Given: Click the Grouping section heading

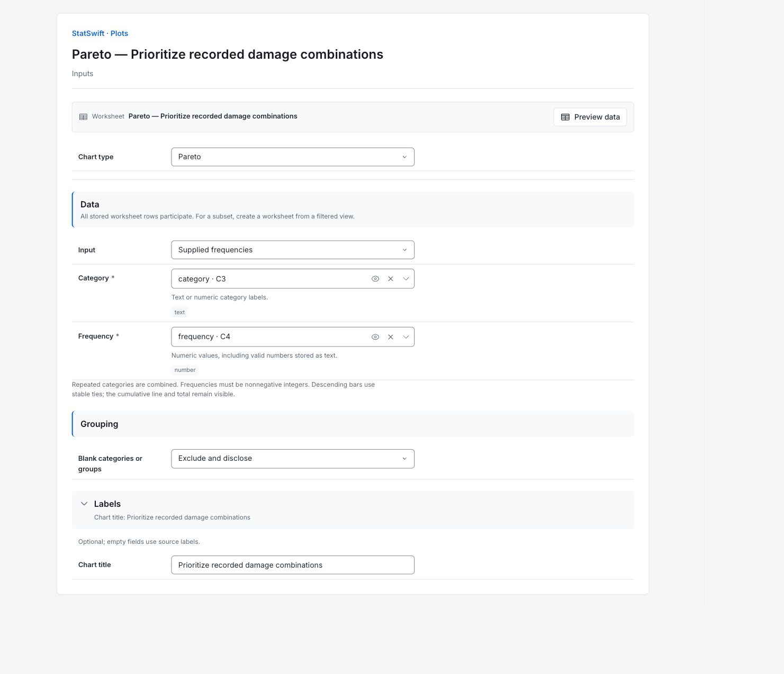Looking at the screenshot, I should pyautogui.click(x=100, y=424).
